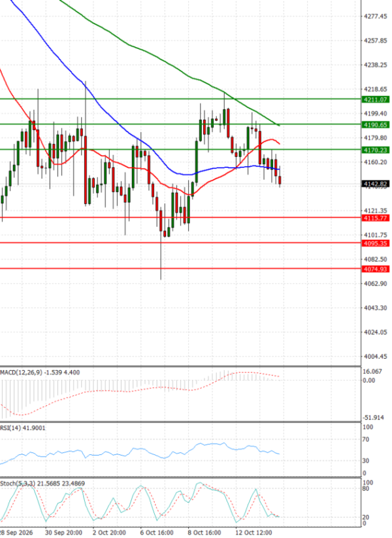Click the 6 Oct 16:00 time label
Image resolution: width=392 pixels, height=538 pixels.
click(x=157, y=533)
